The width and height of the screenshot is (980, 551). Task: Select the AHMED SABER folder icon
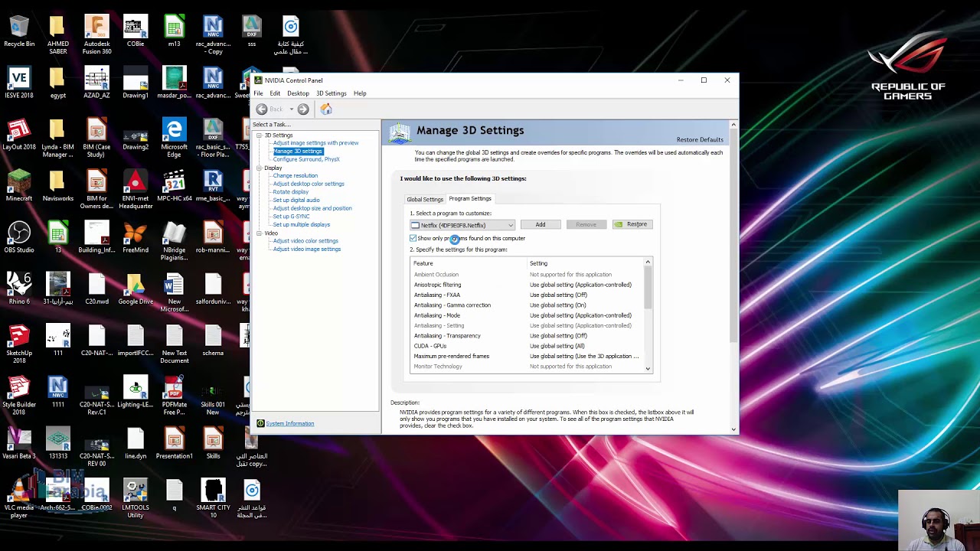click(57, 35)
